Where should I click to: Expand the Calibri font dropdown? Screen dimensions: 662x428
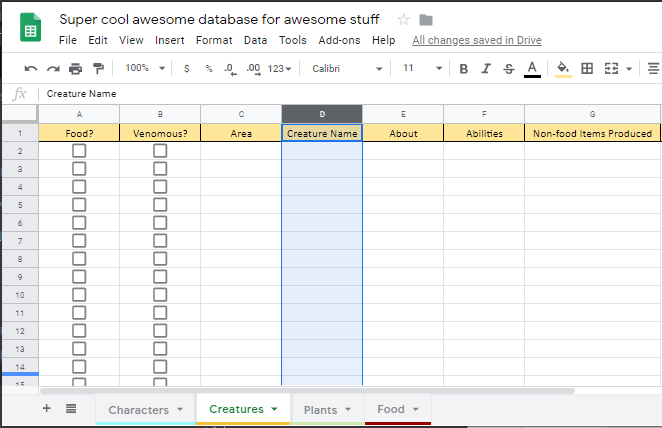347,69
